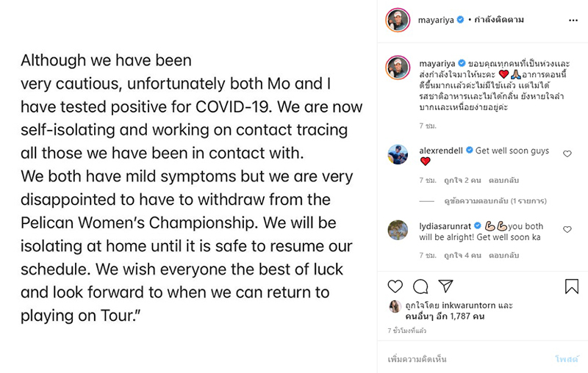The width and height of the screenshot is (588, 373).
Task: Click the COVID-19 statement post image
Action: [191, 186]
